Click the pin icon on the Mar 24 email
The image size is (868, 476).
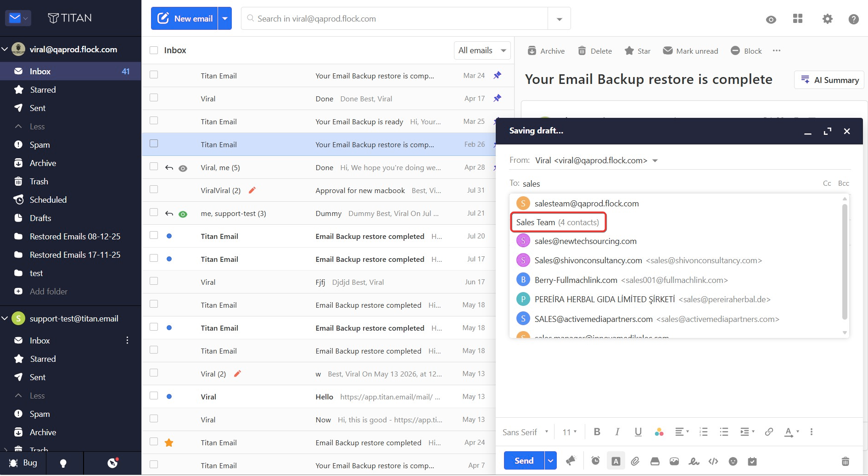(x=497, y=75)
